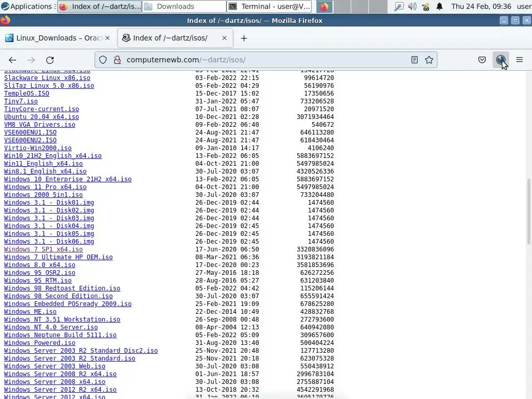Open Windows_Server_2012_R2_x64.iso link
The width and height of the screenshot is (532, 399).
[60, 390]
